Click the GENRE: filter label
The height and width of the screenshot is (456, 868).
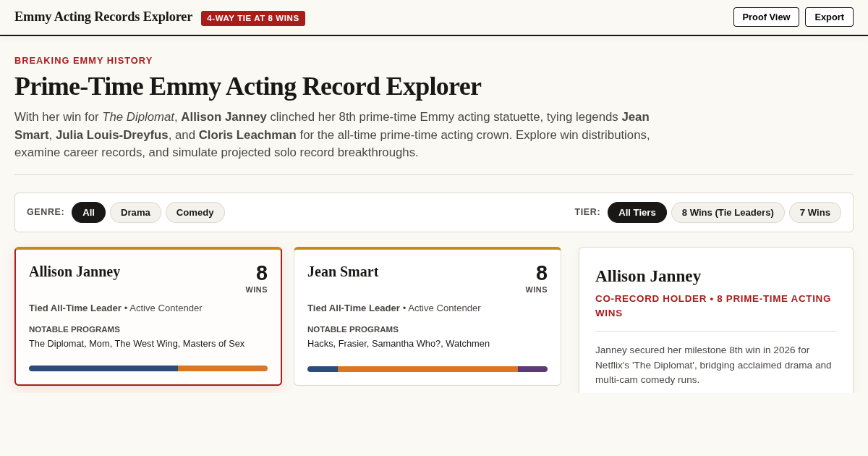[x=46, y=212]
